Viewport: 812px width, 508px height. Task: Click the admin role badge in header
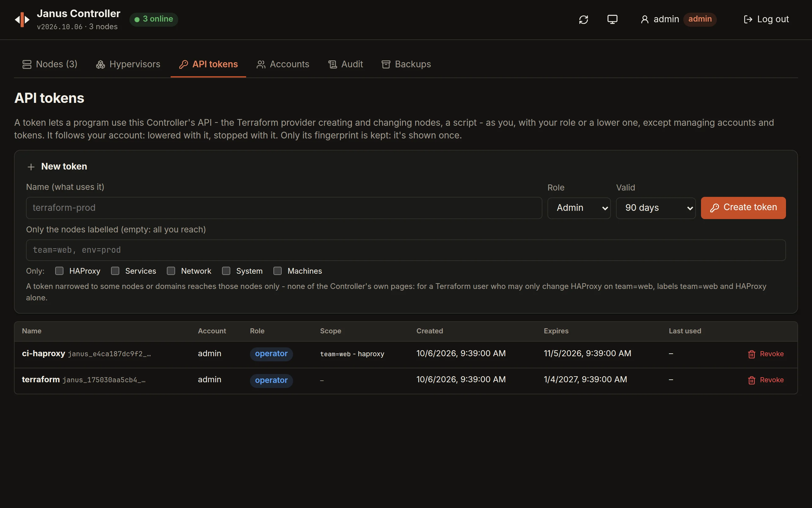coord(700,19)
